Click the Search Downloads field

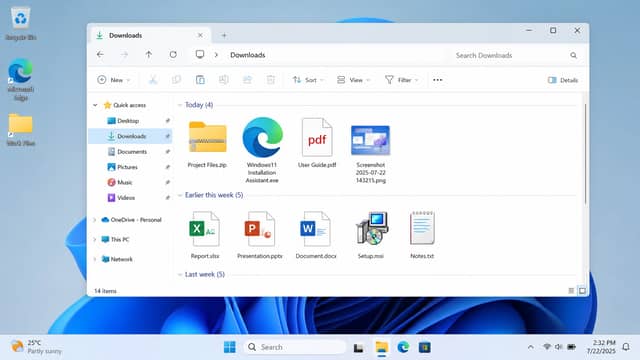pos(516,55)
